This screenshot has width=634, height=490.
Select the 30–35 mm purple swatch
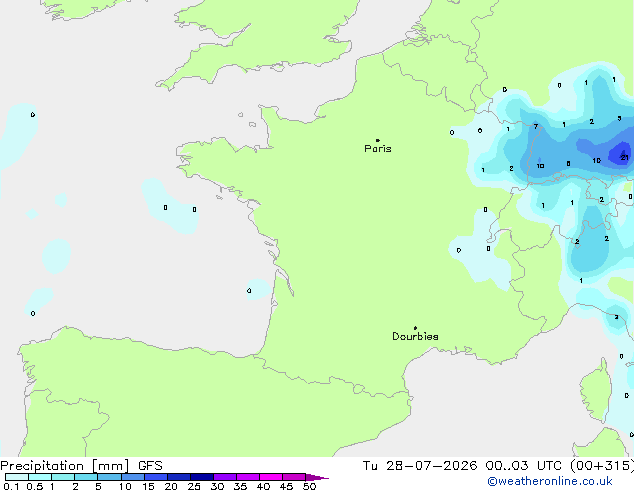click(224, 477)
